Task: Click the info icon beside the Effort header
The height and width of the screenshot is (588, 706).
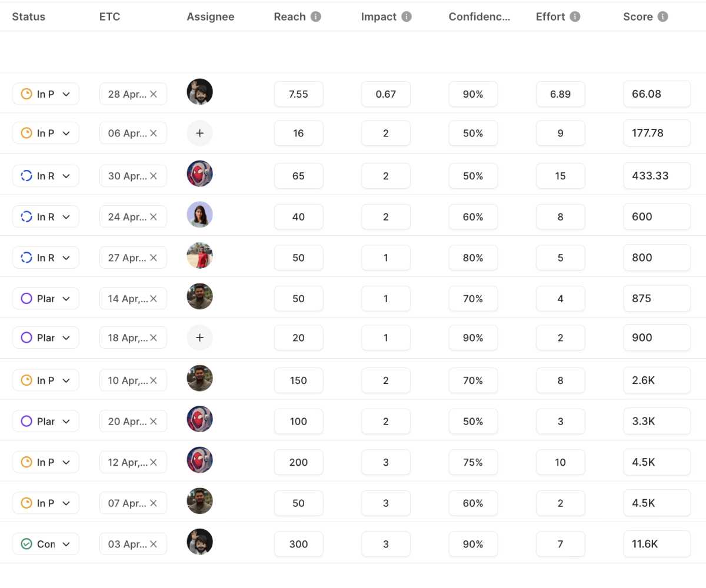Action: click(x=574, y=16)
